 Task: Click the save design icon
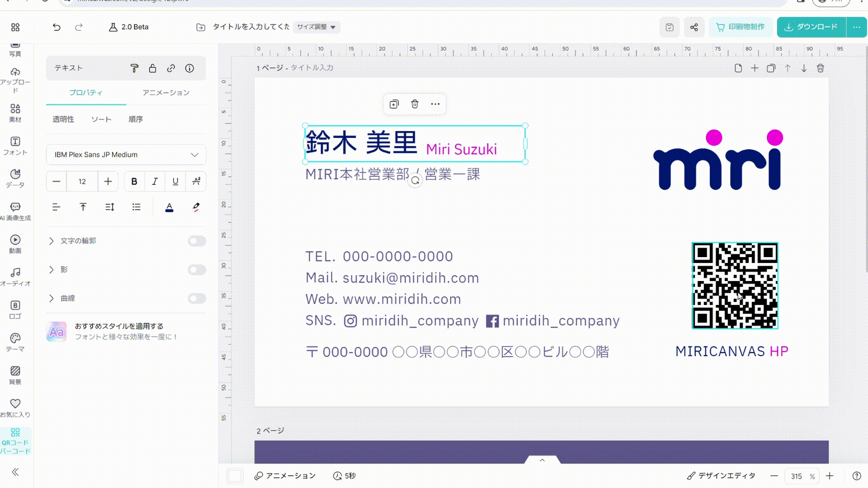(x=670, y=27)
